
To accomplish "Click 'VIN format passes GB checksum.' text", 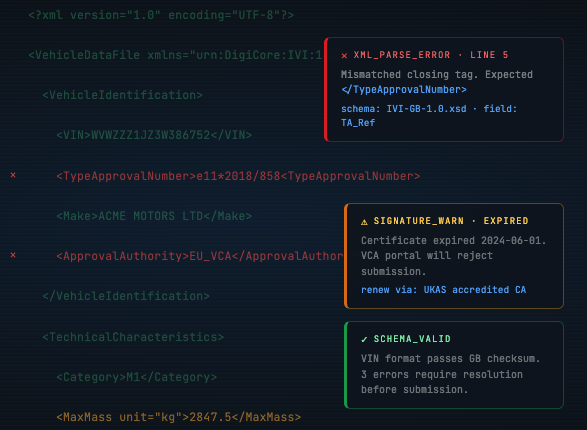I will (x=451, y=359).
